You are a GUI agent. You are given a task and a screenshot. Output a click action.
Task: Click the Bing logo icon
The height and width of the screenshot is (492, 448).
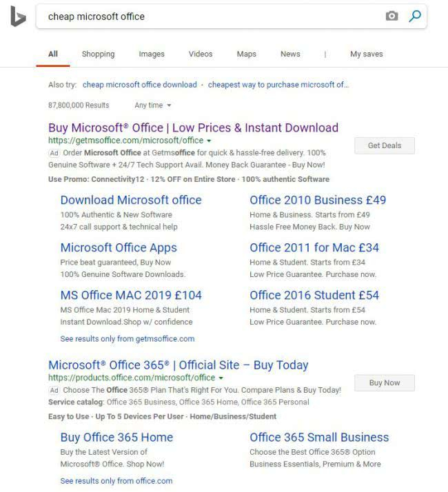pos(17,17)
